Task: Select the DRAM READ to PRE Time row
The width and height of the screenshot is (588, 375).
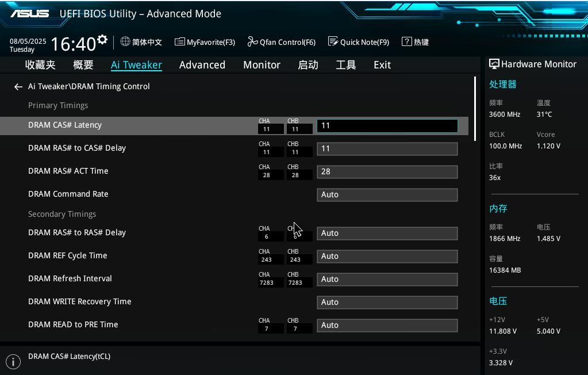Action: [73, 325]
